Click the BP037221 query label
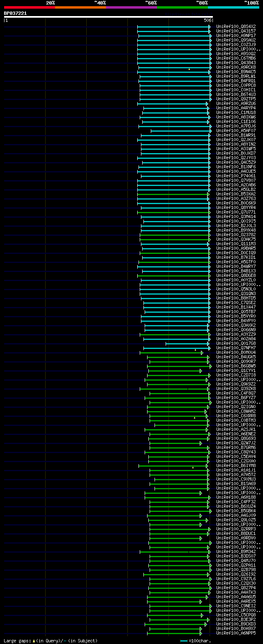This screenshot has width=263, height=644. (15, 13)
